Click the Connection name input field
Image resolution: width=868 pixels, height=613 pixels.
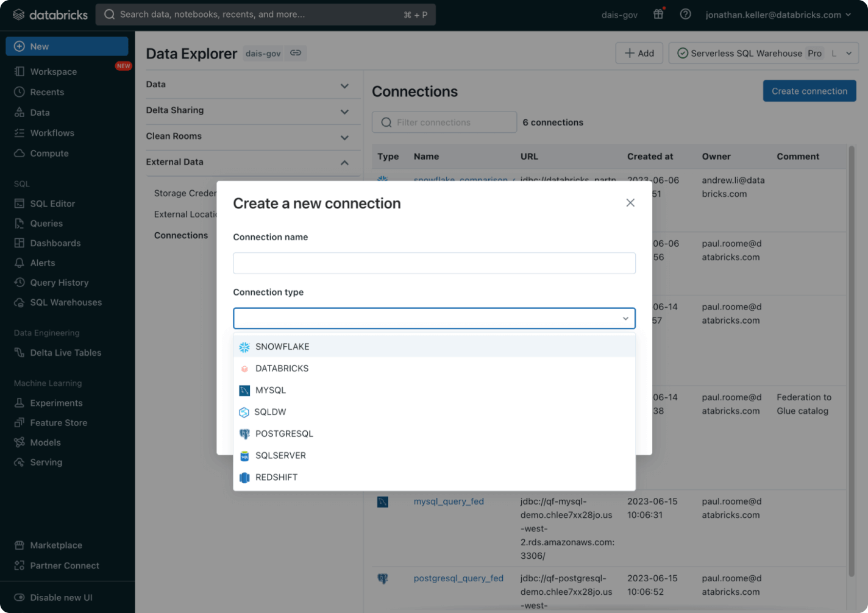[434, 263]
